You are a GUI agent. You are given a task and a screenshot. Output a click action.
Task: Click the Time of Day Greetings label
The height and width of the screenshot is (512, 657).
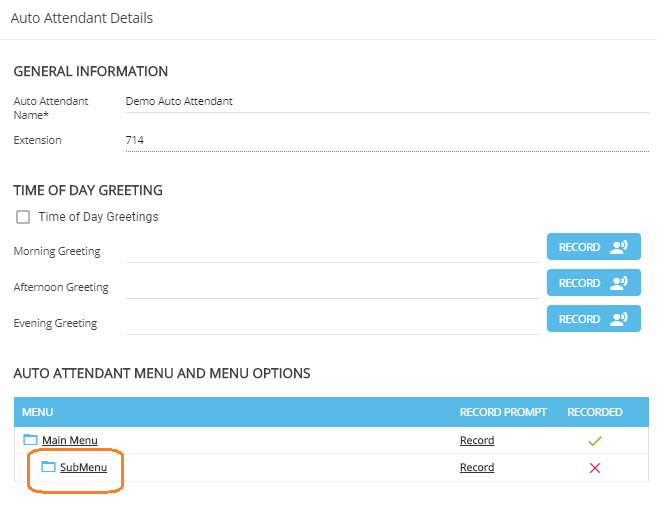98,217
